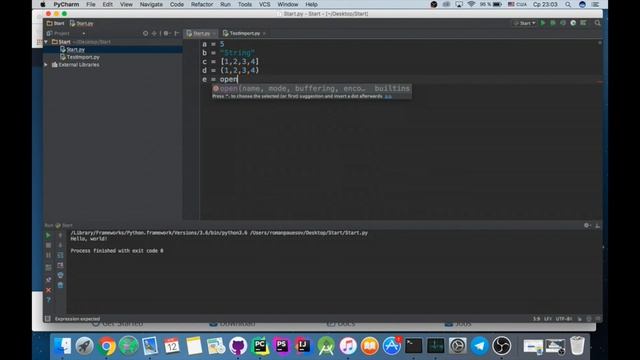Open the Search Everywhere magnifier in PyCharm toolbar
Viewport: 640px width, 360px height.
598,23
